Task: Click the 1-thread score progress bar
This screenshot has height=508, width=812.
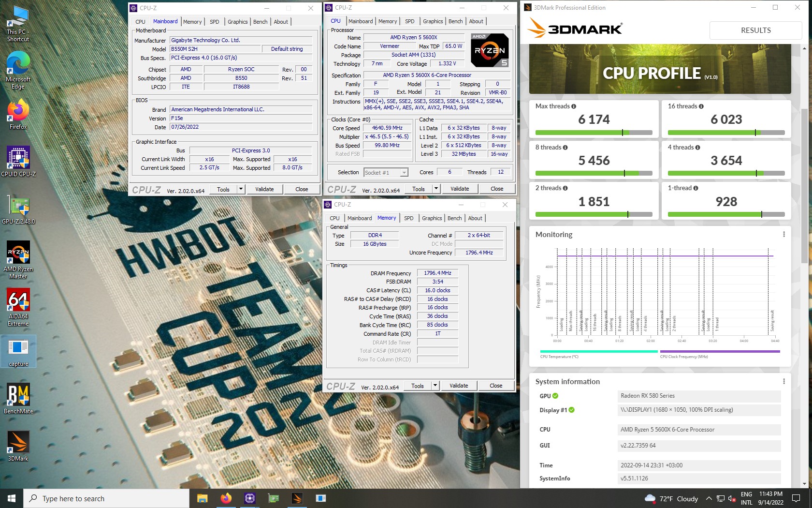Action: point(726,214)
